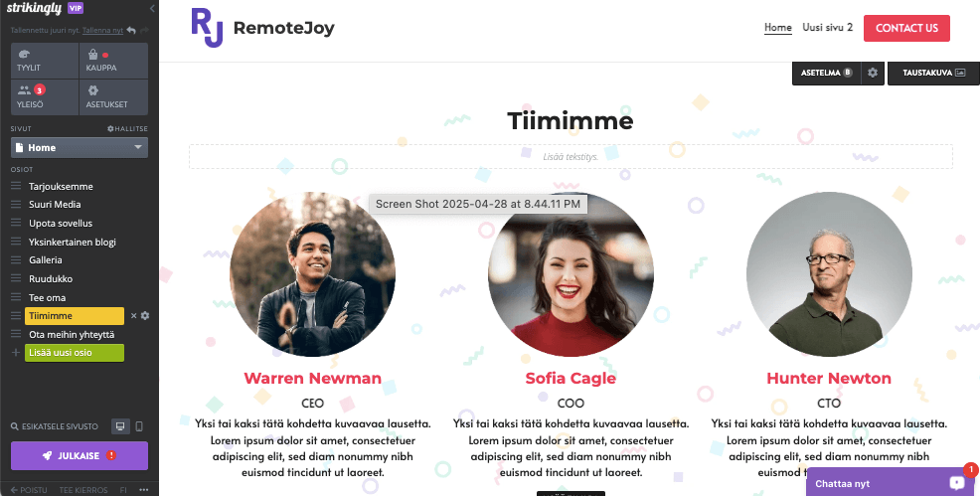Select the Galleria section in sidebar
980x496 pixels.
tap(45, 259)
